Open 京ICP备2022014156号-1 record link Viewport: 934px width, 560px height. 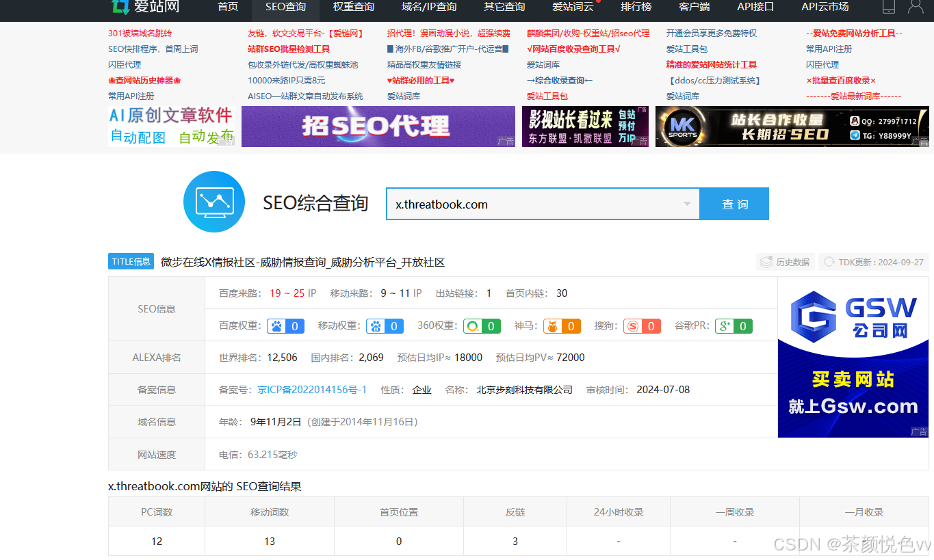click(312, 390)
